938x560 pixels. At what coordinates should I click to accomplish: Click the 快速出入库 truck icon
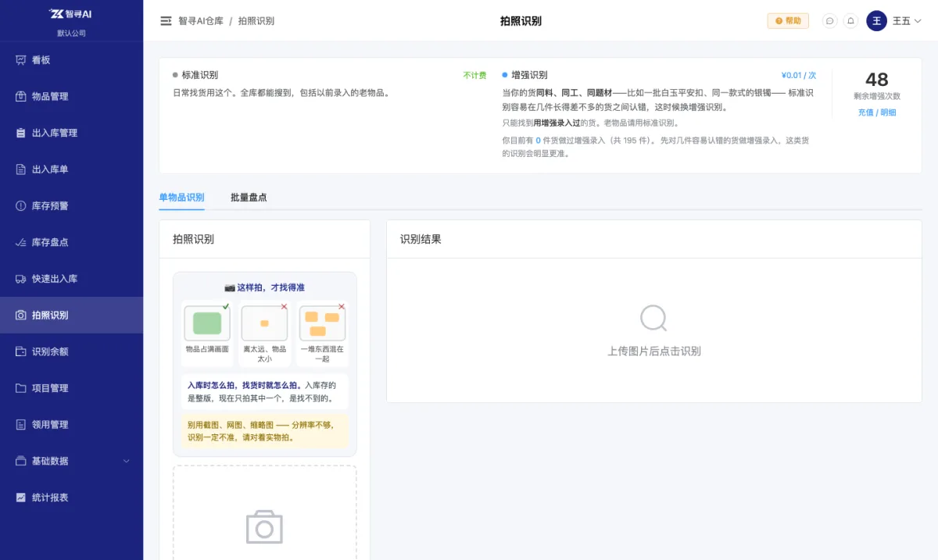pos(21,279)
